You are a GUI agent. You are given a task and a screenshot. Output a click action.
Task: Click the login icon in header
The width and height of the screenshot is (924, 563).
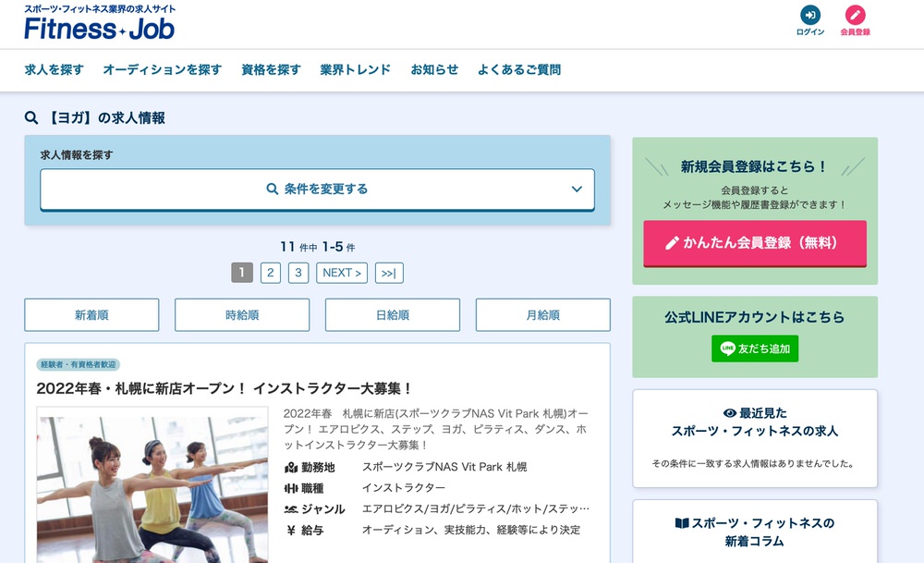coord(809,15)
